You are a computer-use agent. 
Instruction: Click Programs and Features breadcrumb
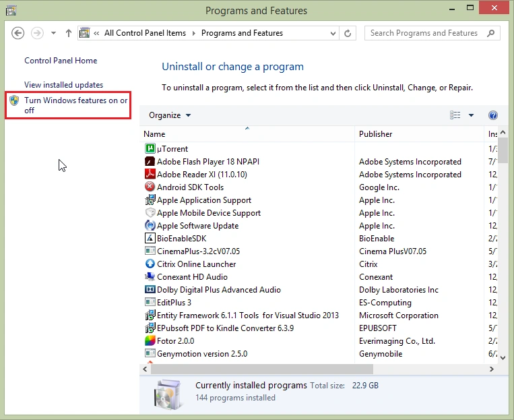pyautogui.click(x=242, y=33)
